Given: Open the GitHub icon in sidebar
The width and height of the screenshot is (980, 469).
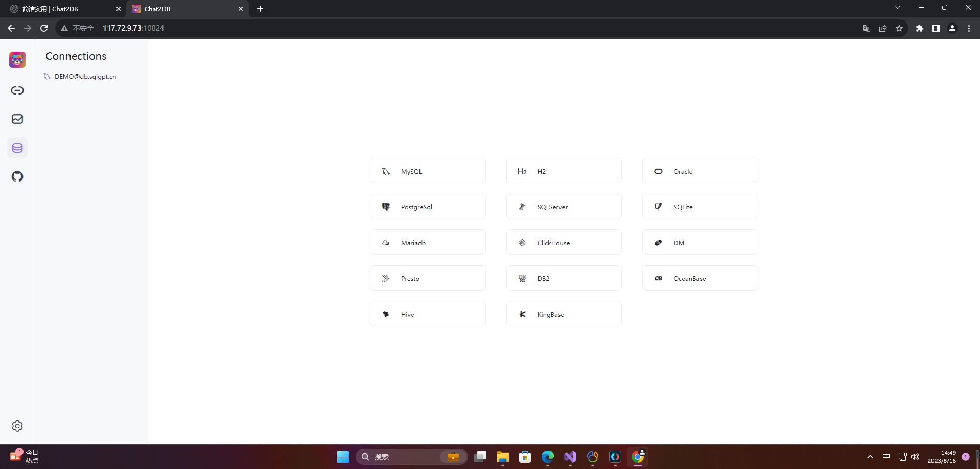Looking at the screenshot, I should pyautogui.click(x=17, y=177).
